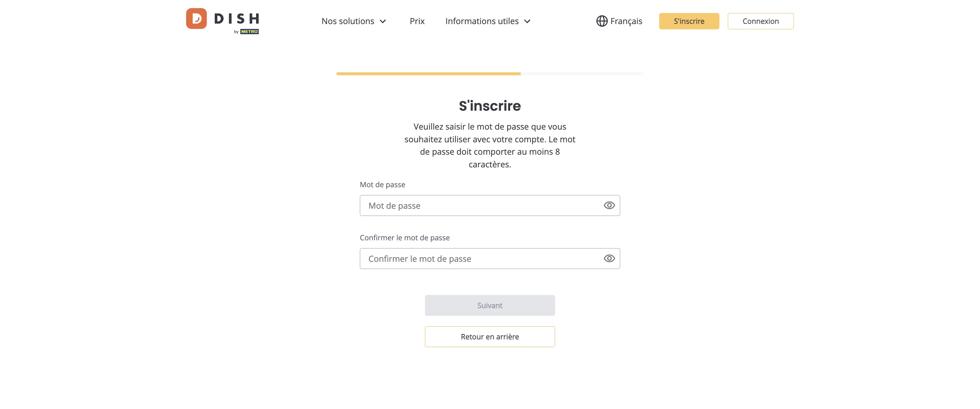980x409 pixels.
Task: Toggle visibility of confirm password field
Action: click(609, 258)
